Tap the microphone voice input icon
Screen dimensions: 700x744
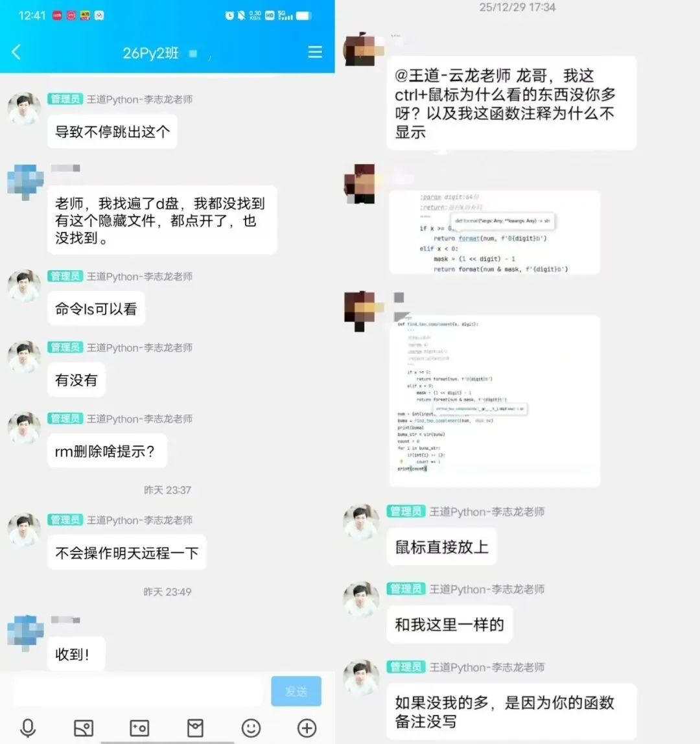[x=28, y=727]
